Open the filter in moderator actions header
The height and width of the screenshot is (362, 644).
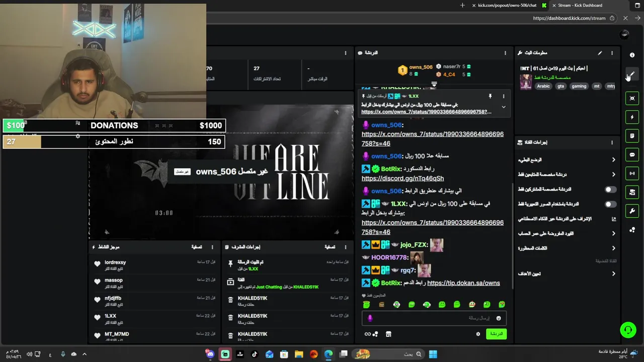click(x=330, y=247)
